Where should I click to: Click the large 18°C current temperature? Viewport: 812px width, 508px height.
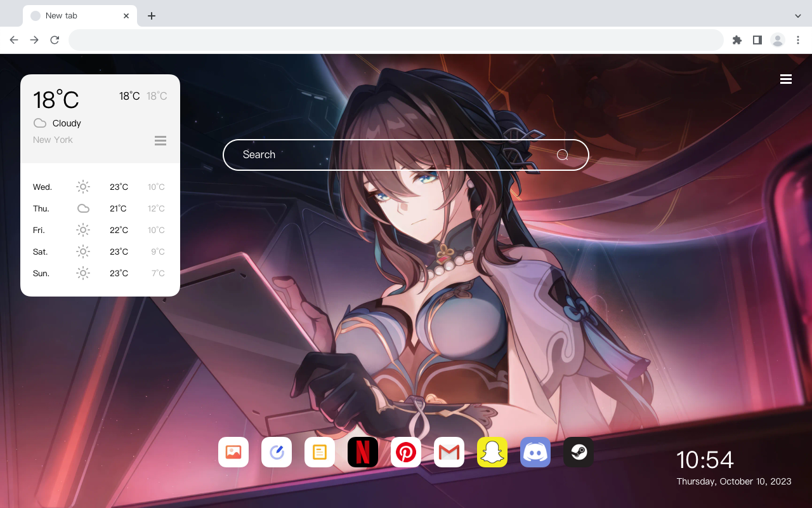tap(56, 100)
